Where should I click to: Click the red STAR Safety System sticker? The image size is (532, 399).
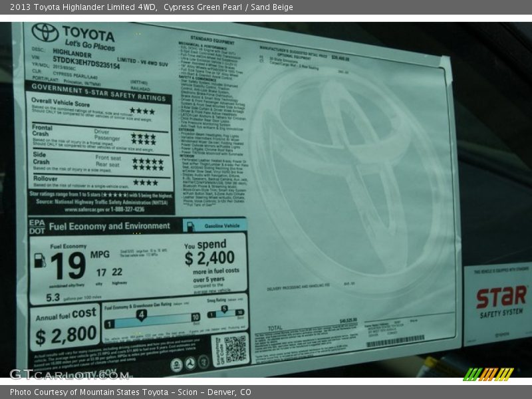(x=497, y=303)
